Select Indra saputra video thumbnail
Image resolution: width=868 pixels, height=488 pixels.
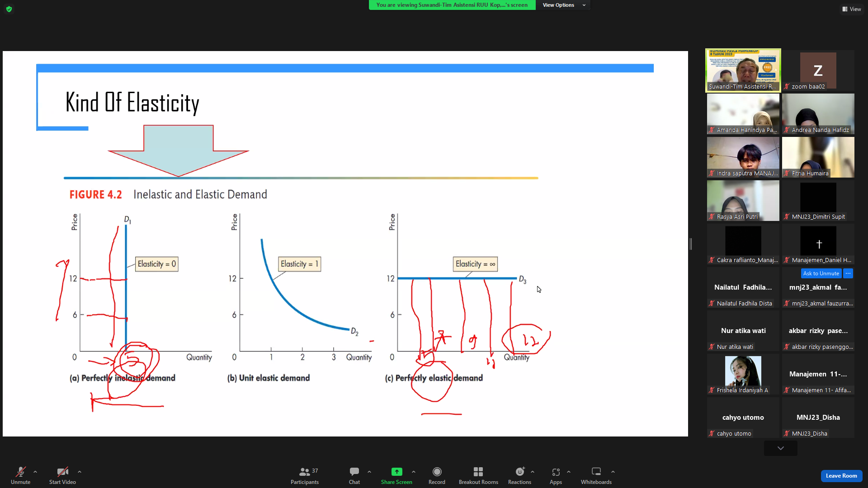coord(743,157)
